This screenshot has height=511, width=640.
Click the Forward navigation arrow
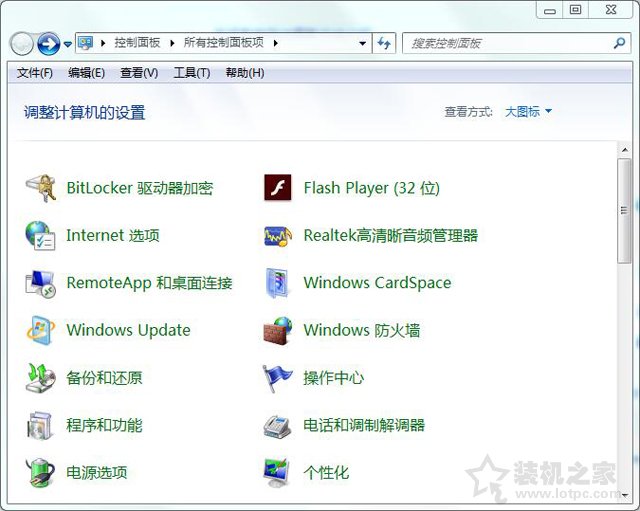(49, 44)
